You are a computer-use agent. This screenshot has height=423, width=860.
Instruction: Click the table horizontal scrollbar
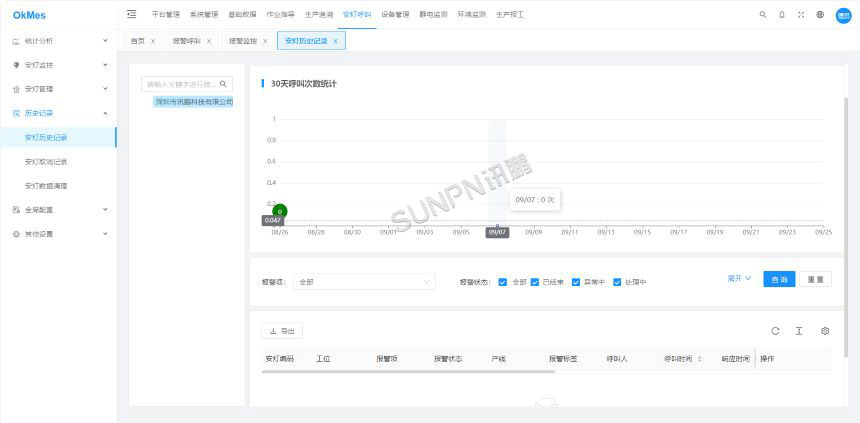tap(409, 371)
